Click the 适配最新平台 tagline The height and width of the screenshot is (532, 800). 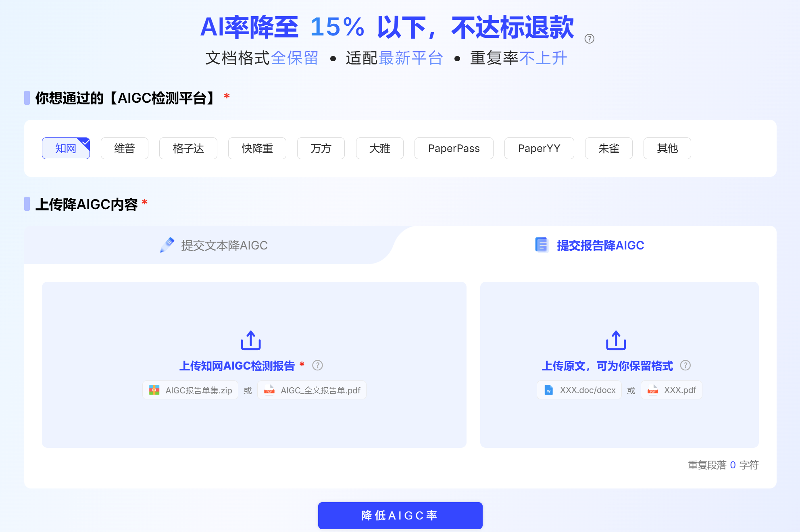click(394, 58)
